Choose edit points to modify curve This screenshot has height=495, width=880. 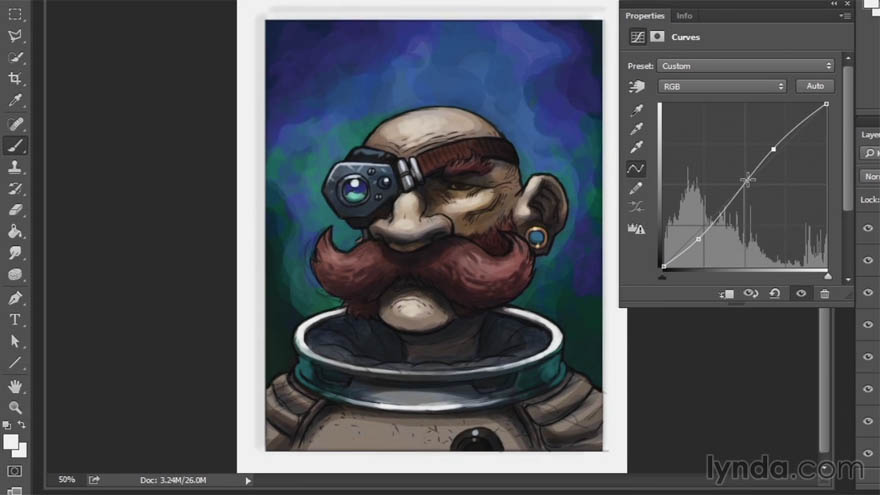pyautogui.click(x=636, y=168)
